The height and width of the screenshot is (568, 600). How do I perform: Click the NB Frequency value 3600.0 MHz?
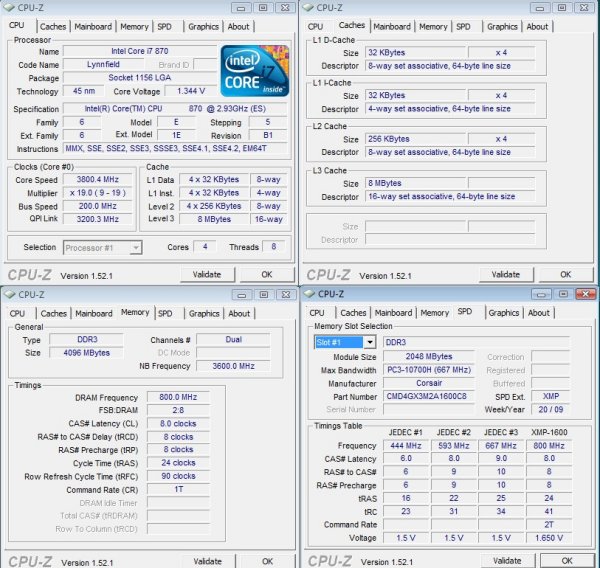[233, 366]
